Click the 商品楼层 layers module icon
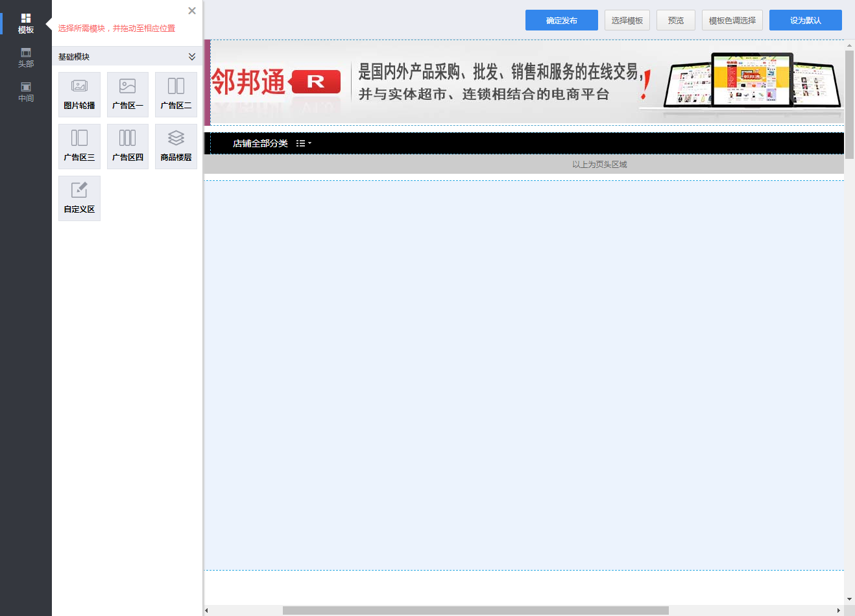 click(176, 146)
